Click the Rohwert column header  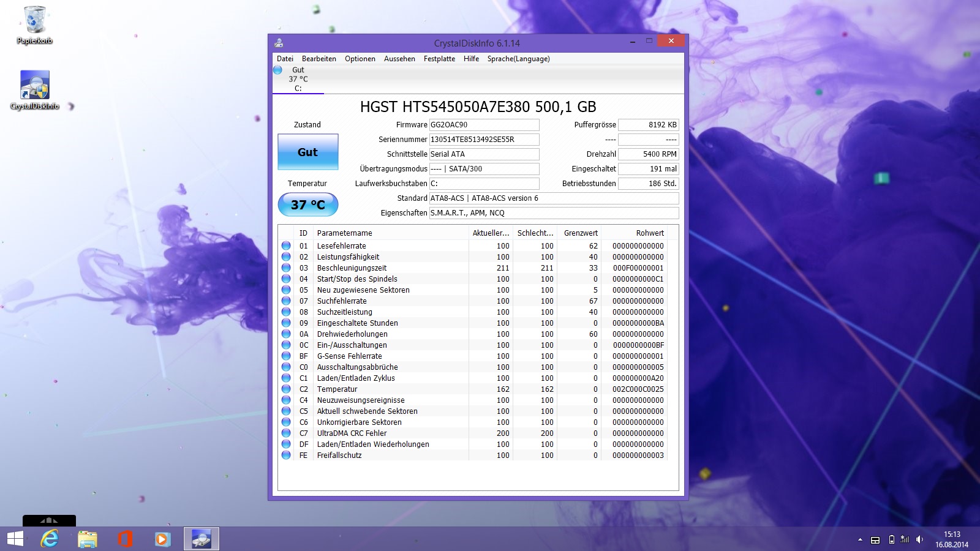635,233
